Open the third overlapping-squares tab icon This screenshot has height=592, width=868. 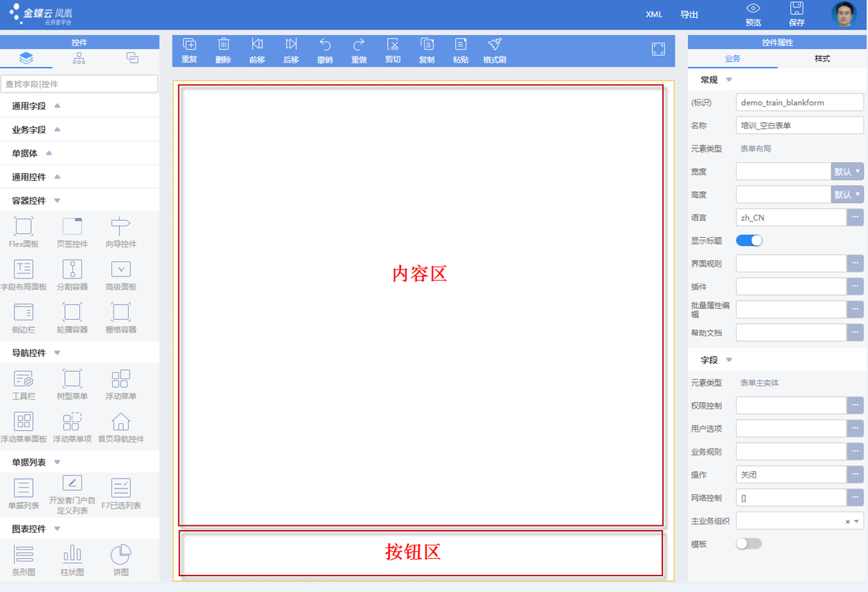133,58
